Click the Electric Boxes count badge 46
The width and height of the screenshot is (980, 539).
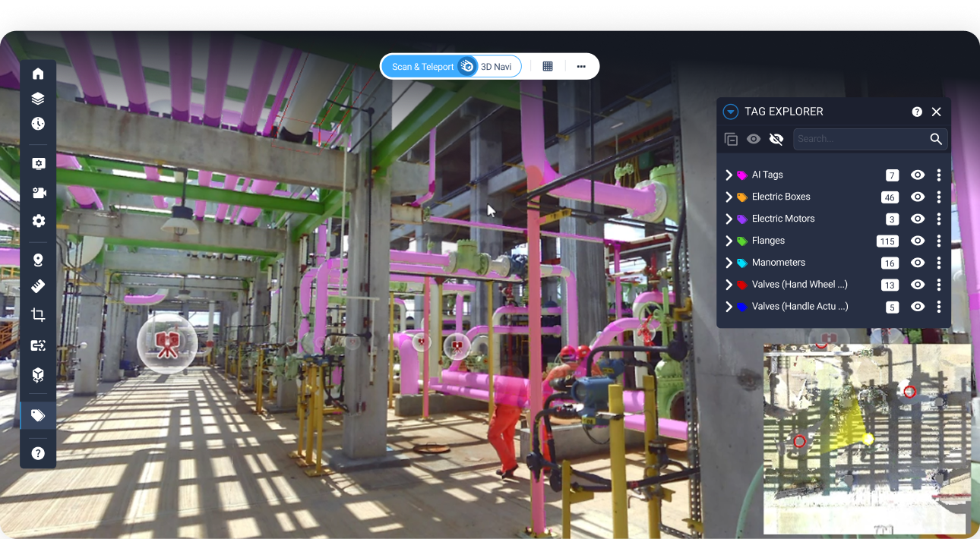point(890,197)
